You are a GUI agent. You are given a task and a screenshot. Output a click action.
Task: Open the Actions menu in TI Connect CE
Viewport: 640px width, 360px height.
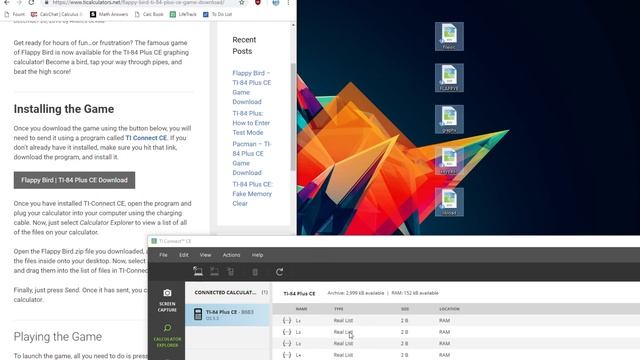tap(231, 255)
